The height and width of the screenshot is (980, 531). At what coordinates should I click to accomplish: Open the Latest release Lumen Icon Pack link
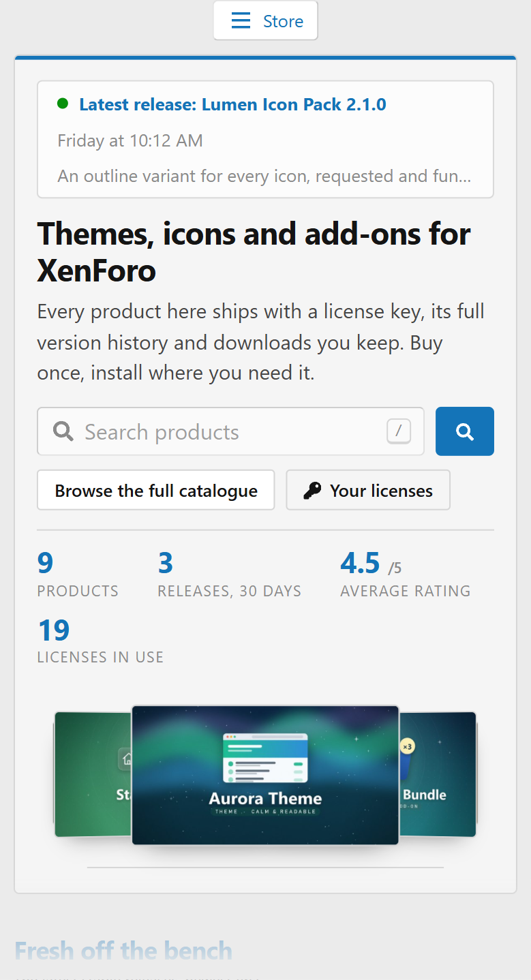(232, 104)
